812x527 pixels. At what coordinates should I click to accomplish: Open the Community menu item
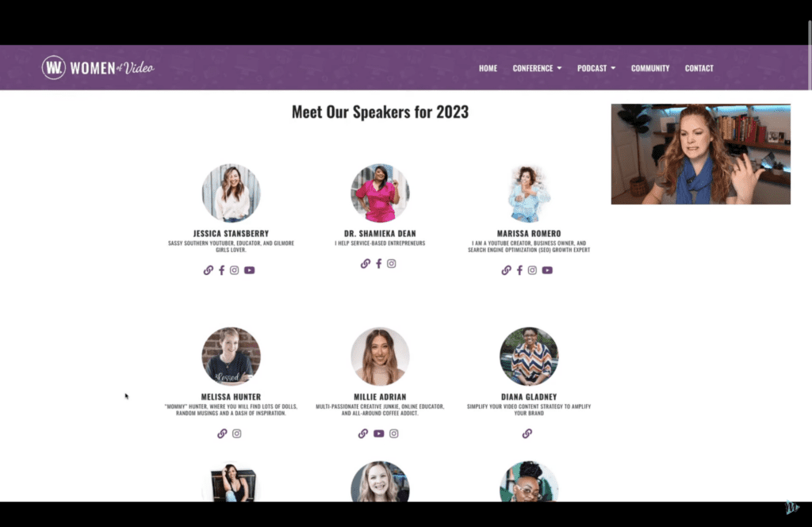[x=650, y=68]
